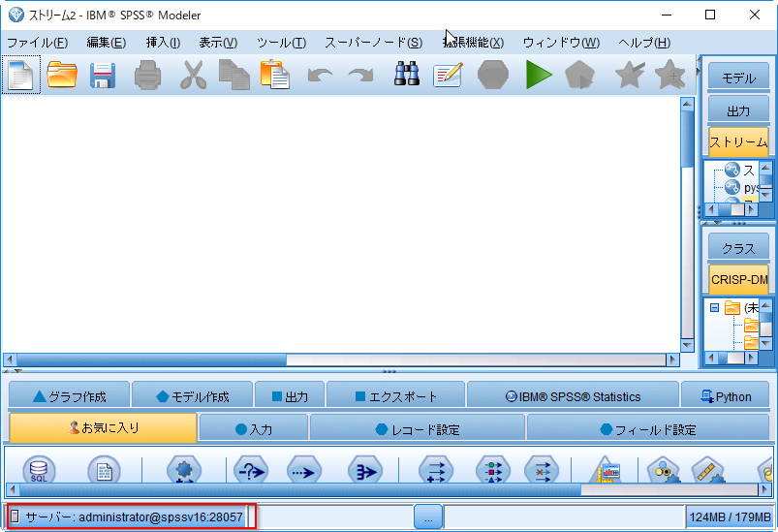
Task: Select the Graphboard chart node
Action: coord(606,469)
